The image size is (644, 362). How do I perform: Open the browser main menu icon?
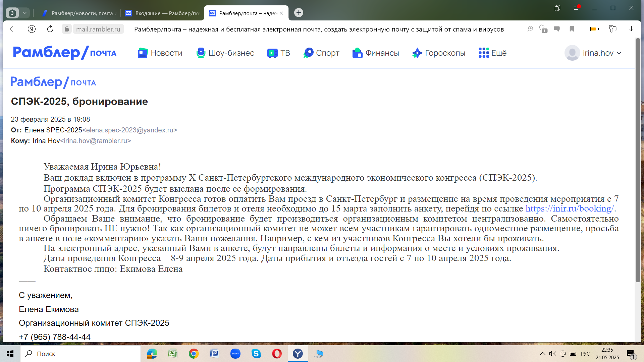(577, 8)
